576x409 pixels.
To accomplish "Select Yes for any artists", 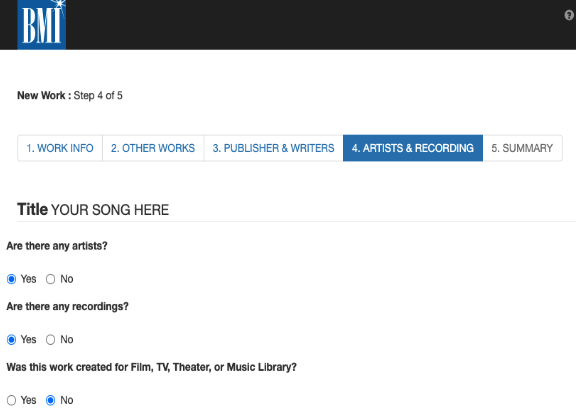I will [11, 279].
